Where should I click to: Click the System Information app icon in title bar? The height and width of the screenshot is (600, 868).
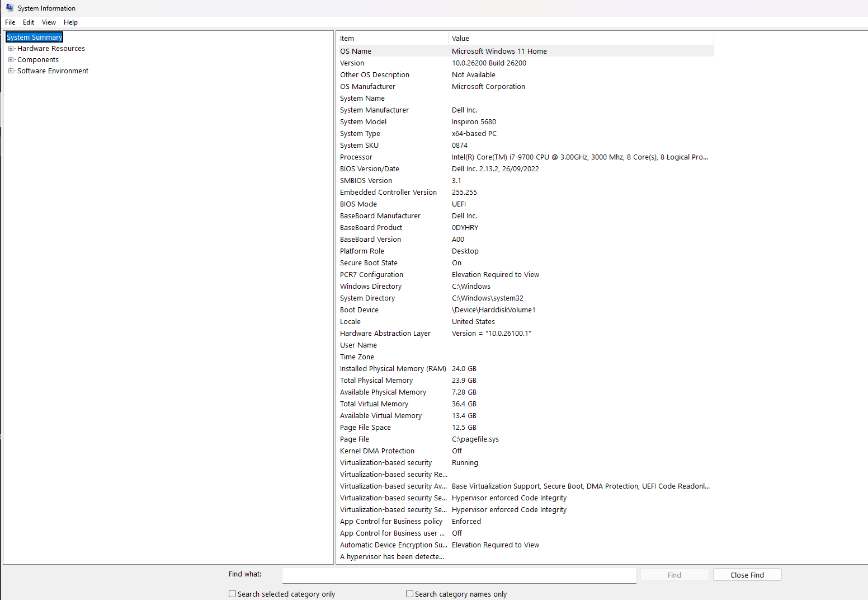click(x=10, y=8)
